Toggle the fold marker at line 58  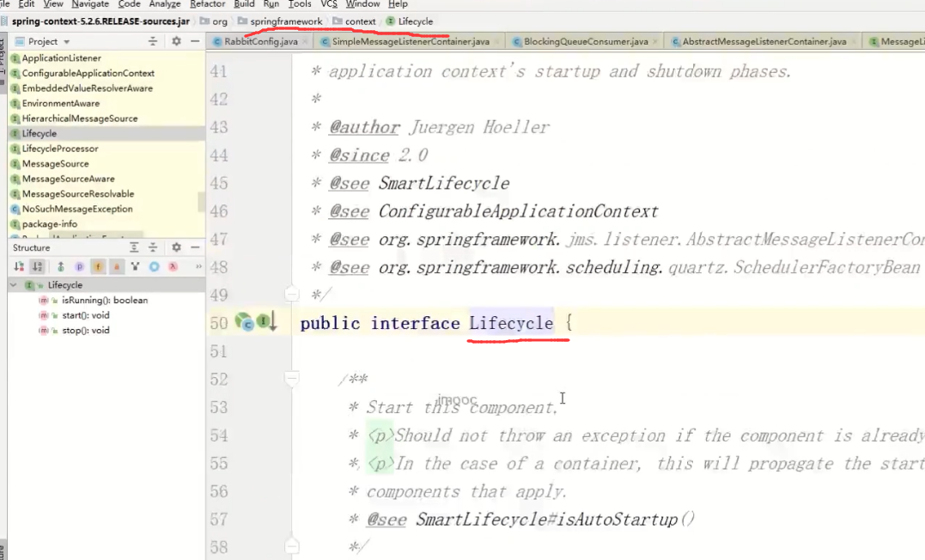pyautogui.click(x=291, y=546)
